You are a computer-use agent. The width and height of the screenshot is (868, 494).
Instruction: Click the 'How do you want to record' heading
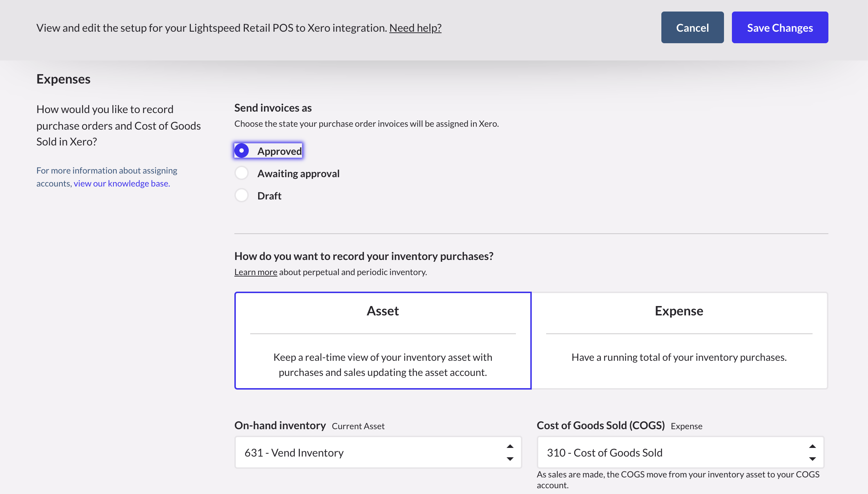[x=364, y=256]
